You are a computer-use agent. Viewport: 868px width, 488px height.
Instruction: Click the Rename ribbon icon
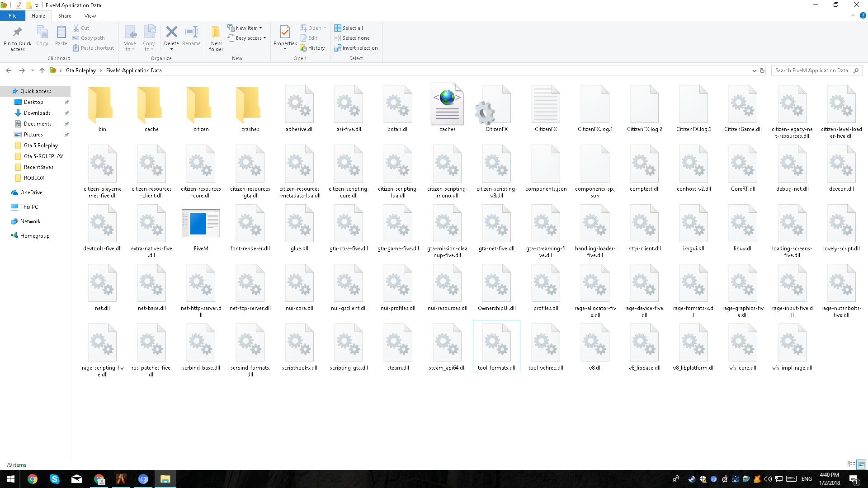coord(192,32)
